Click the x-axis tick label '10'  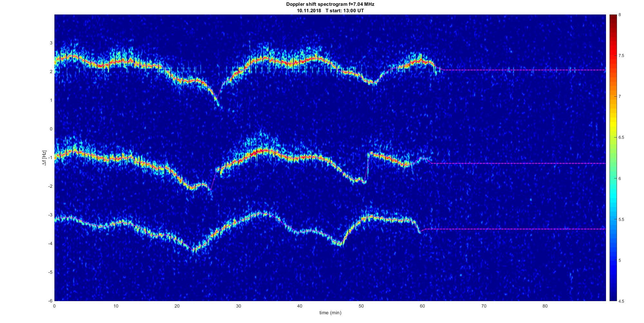coord(116,306)
